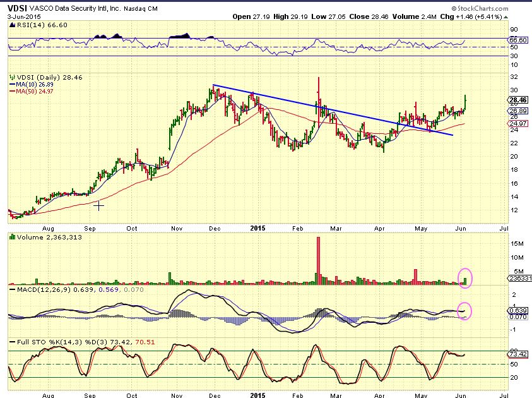Click the volume bars icon beside Volume label
Screen dimensions: 532x398
tap(11, 236)
